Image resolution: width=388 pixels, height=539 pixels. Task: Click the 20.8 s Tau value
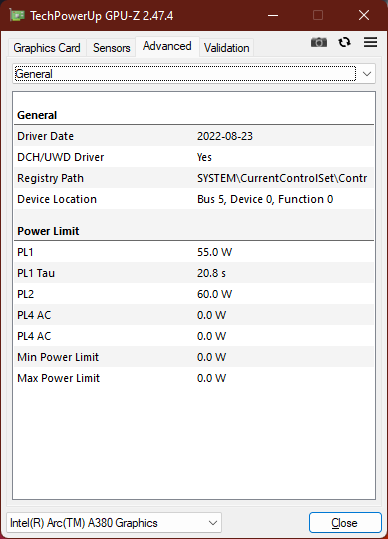point(211,273)
